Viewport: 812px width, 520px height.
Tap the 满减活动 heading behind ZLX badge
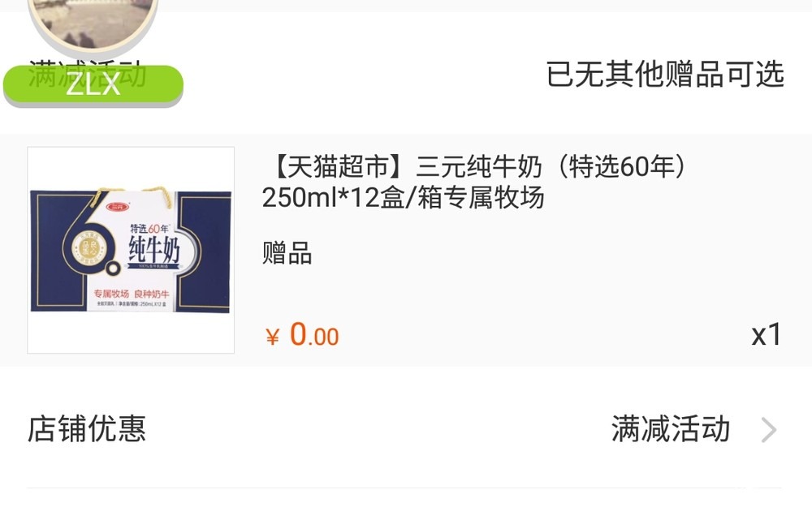click(x=87, y=74)
